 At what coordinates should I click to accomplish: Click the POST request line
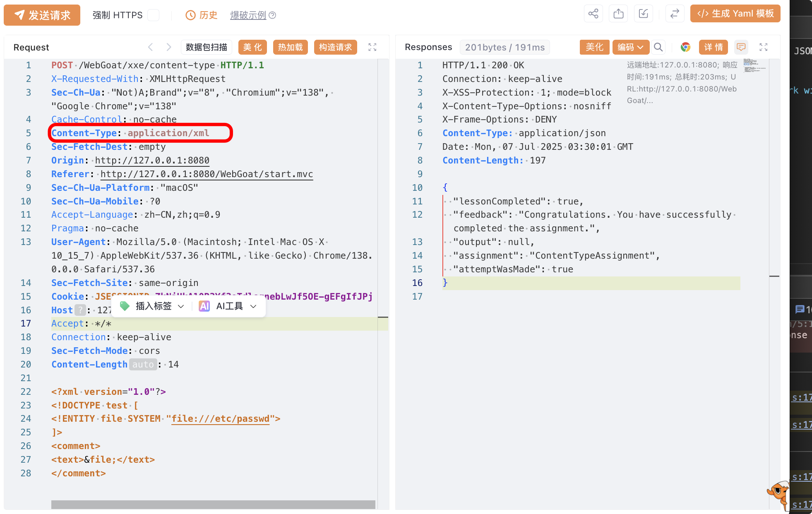click(x=158, y=65)
